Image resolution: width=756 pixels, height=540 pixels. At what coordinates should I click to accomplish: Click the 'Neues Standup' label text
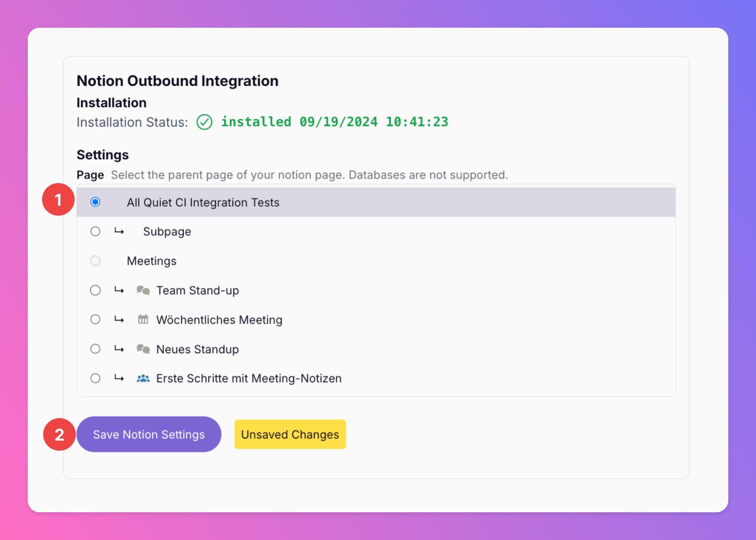point(198,349)
